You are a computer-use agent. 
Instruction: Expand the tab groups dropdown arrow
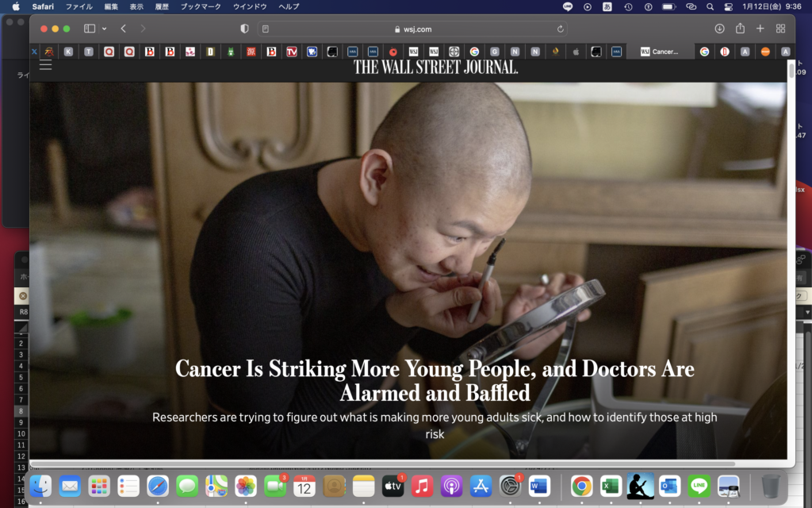104,29
